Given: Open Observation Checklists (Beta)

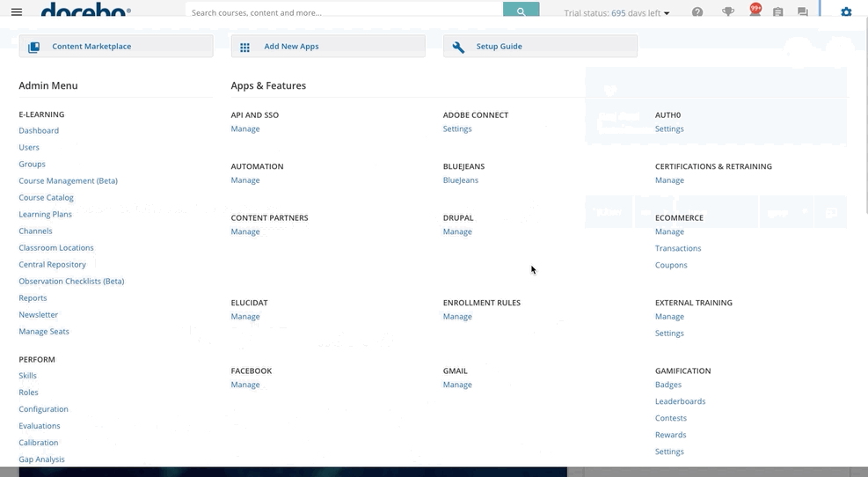Looking at the screenshot, I should pyautogui.click(x=71, y=281).
